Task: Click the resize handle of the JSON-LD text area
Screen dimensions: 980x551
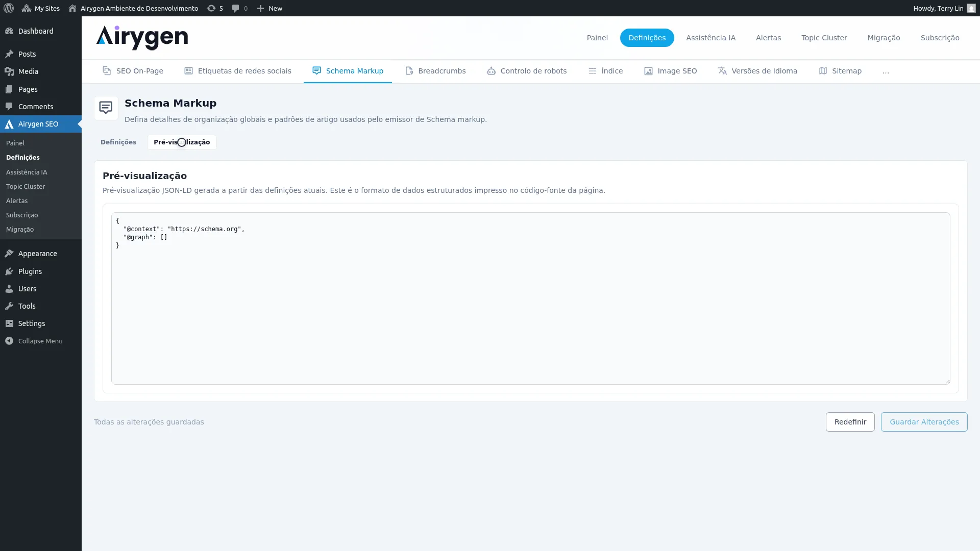Action: click(947, 381)
